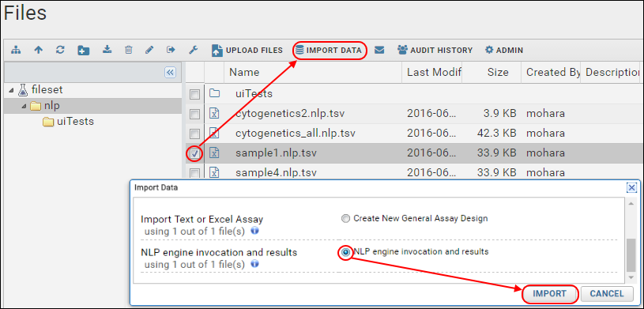This screenshot has height=309, width=644.
Task: Refresh the file list
Action: click(x=60, y=50)
